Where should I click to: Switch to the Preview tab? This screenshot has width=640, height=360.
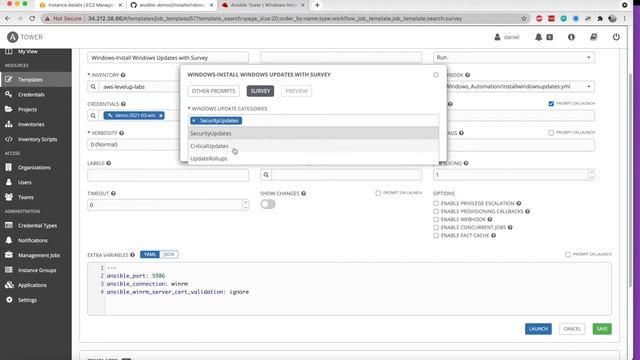(296, 91)
